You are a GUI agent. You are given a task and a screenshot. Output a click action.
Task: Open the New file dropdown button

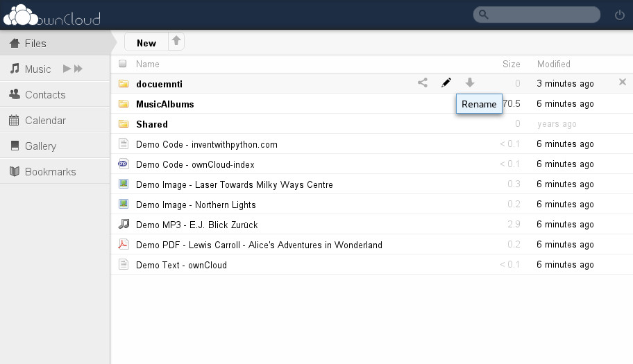click(146, 42)
